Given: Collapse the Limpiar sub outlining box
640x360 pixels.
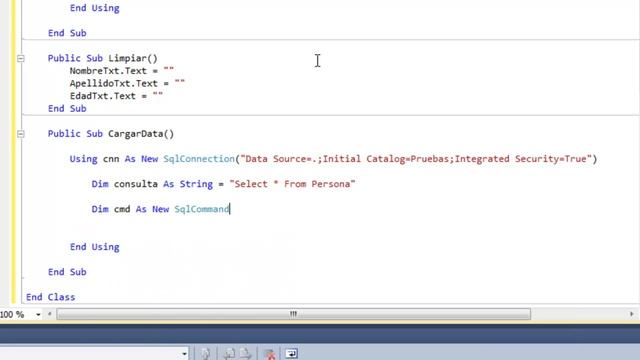Looking at the screenshot, I should tap(20, 59).
